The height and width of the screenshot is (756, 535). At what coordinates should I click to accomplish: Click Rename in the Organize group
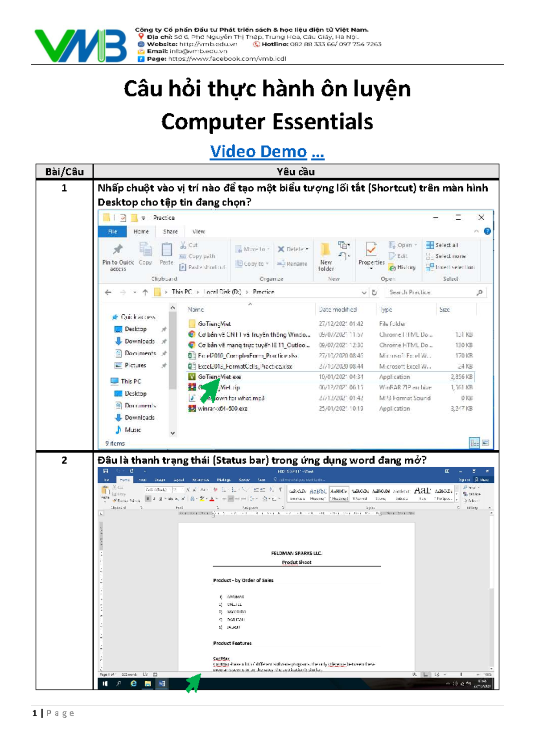(292, 264)
